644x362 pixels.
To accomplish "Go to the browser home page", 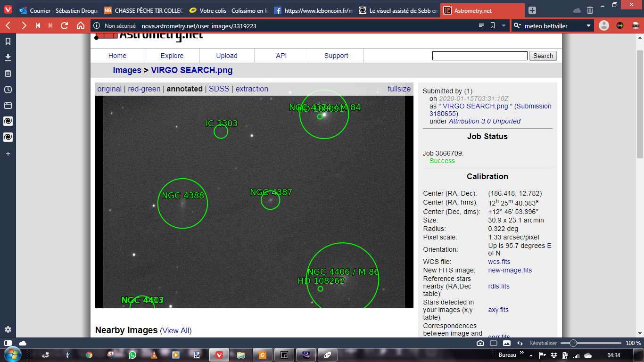I will (x=81, y=25).
